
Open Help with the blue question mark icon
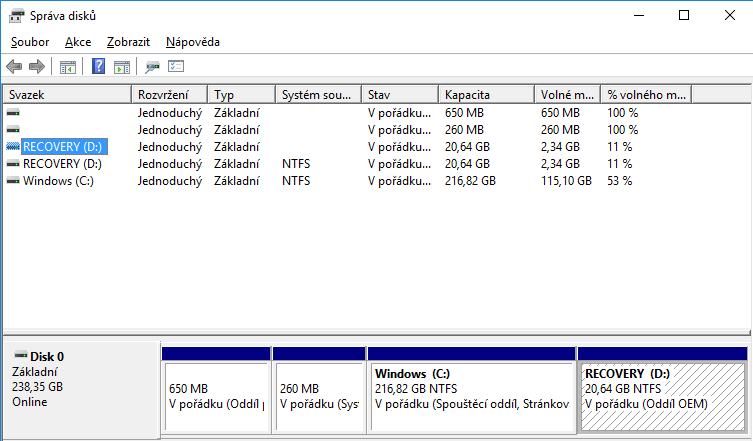click(x=99, y=67)
